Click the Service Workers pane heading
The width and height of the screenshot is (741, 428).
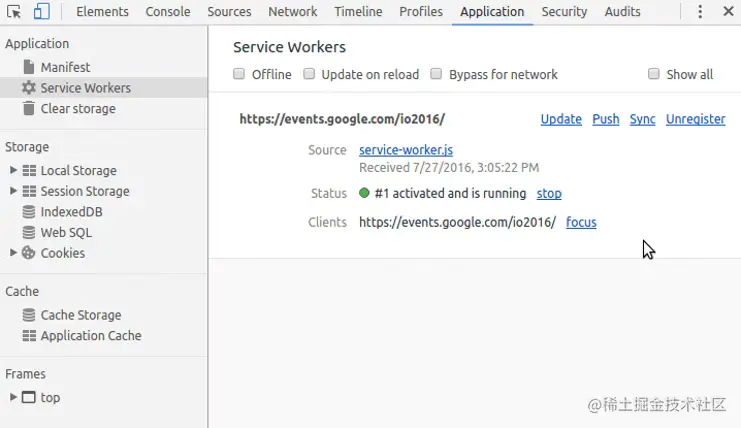289,47
